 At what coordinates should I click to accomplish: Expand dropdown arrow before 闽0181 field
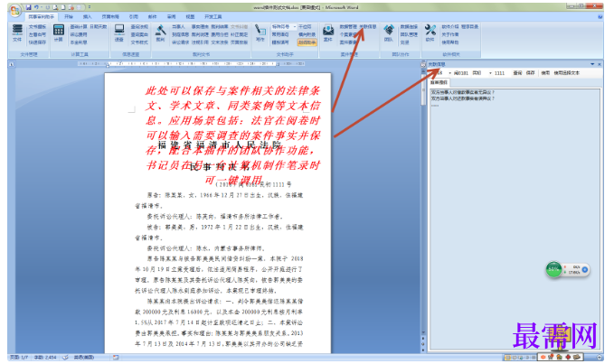pyautogui.click(x=450, y=73)
